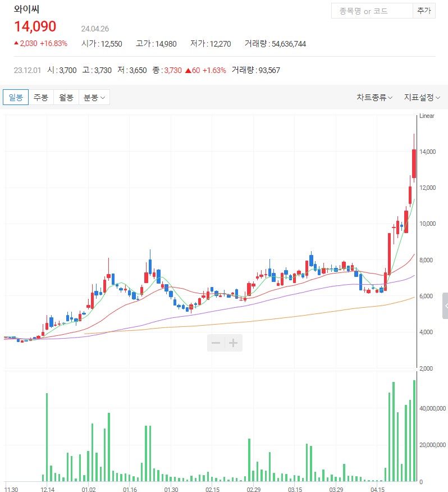Switch to the 월봉 monthly chart tab
The width and height of the screenshot is (448, 492).
(66, 97)
